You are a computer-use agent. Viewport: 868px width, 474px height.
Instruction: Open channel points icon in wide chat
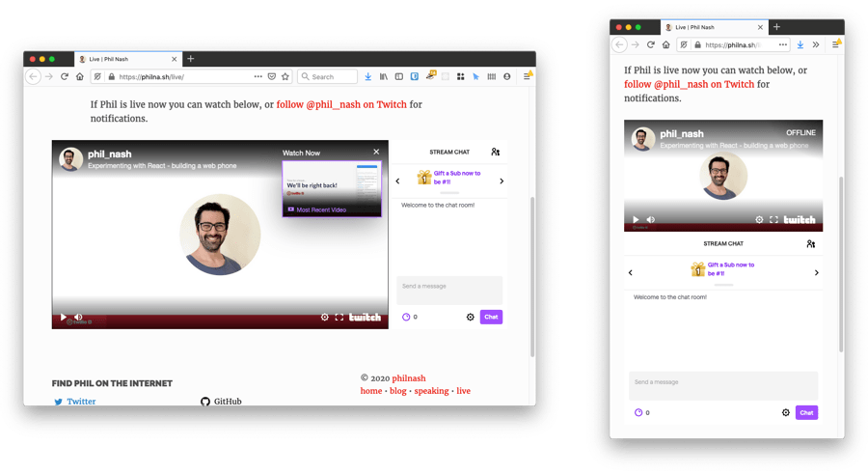406,317
